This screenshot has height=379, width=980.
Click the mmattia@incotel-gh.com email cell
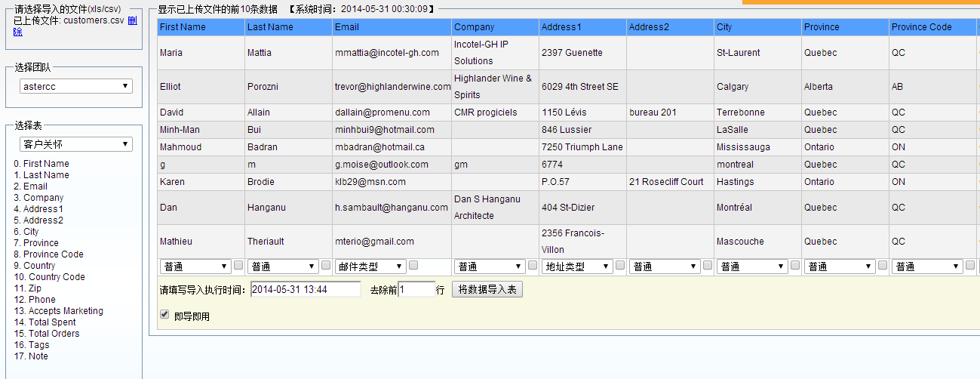387,53
